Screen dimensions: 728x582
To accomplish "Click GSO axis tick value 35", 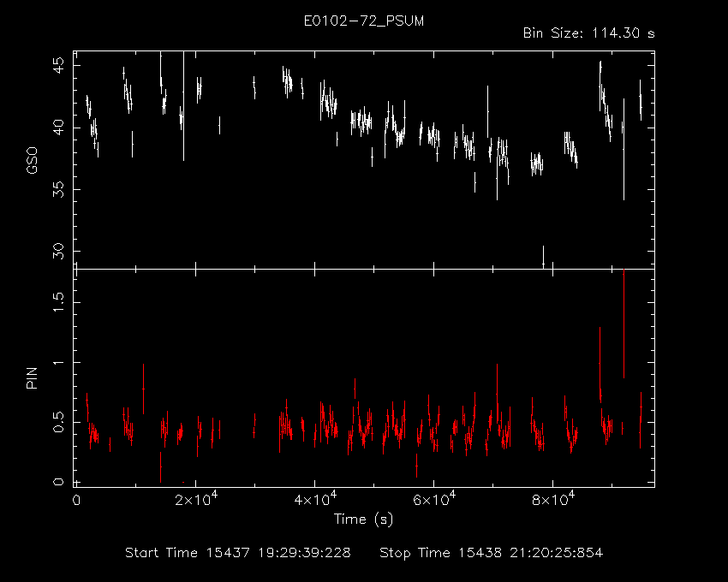I will coord(58,189).
